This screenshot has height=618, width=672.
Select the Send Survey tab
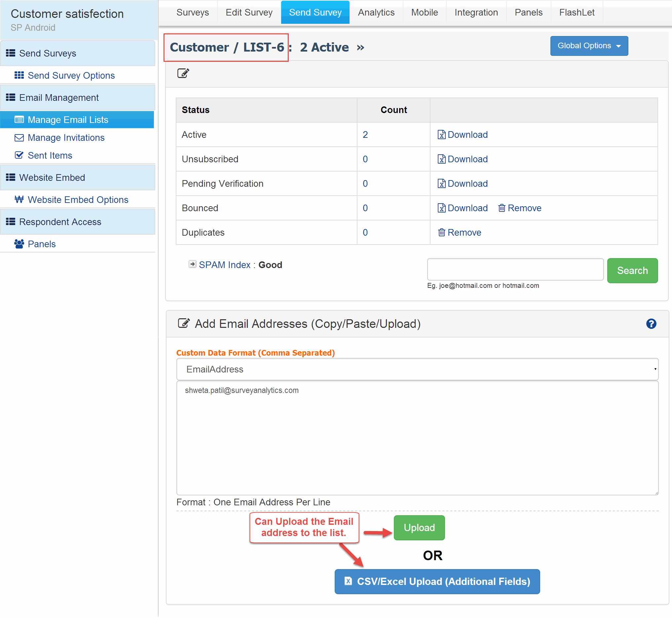315,12
